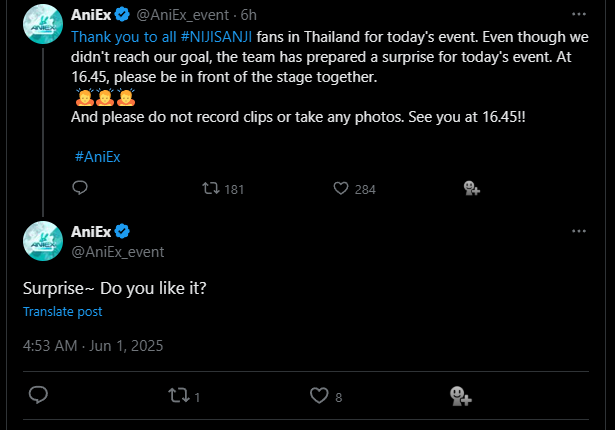Image resolution: width=615 pixels, height=430 pixels.
Task: Open the #AniEx hashtag
Action: coord(98,156)
